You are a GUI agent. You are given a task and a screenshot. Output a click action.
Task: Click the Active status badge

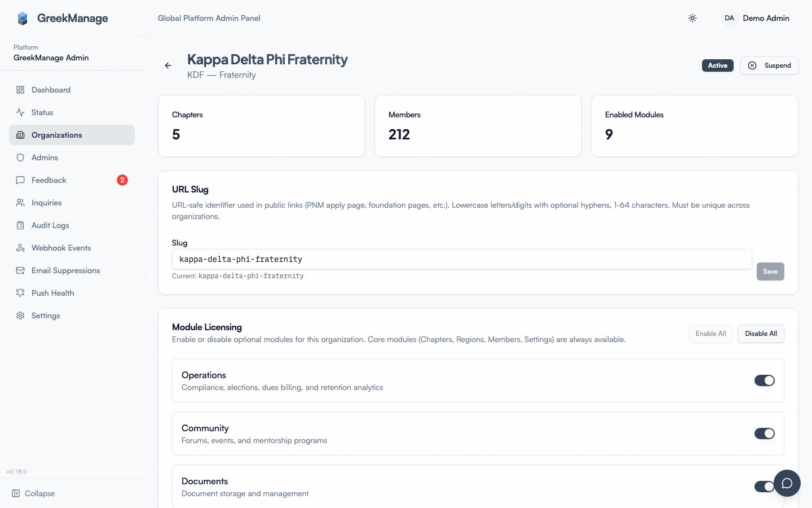point(718,65)
